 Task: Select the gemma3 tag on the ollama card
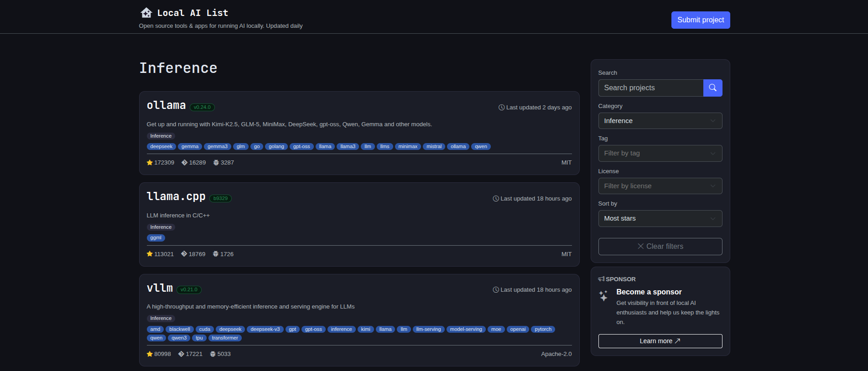tap(218, 147)
